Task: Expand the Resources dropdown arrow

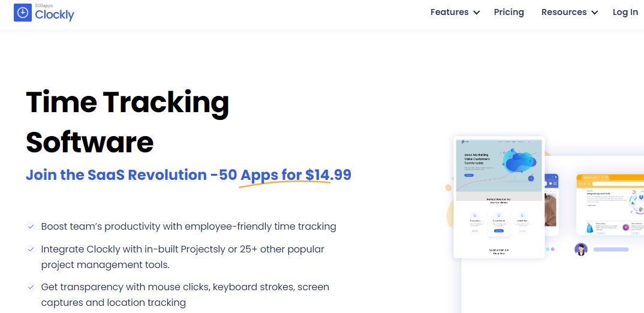Action: point(594,13)
